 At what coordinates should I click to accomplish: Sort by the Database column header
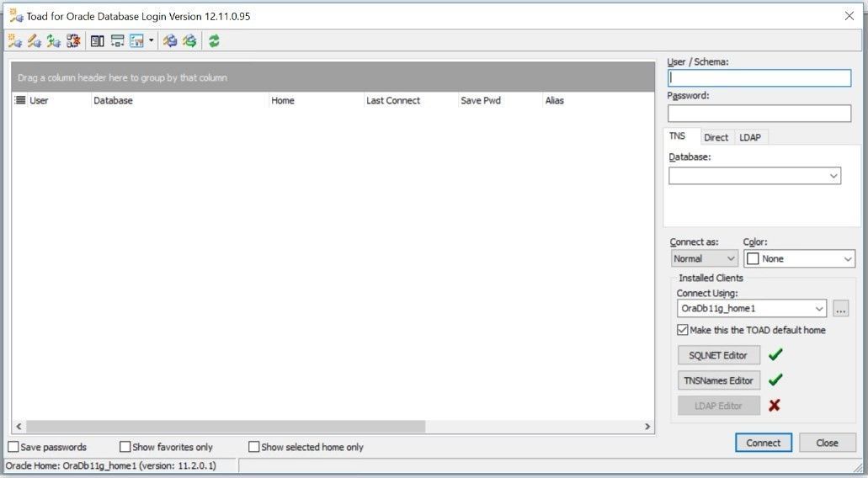179,100
